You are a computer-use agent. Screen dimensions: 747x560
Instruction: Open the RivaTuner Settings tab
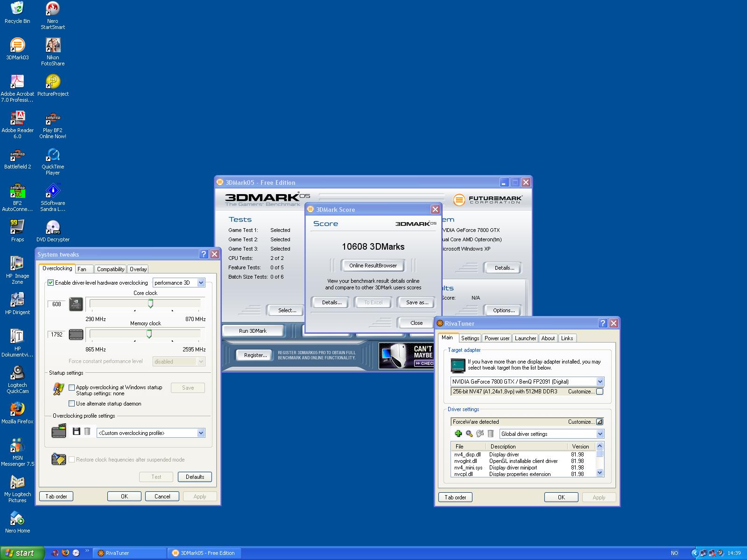[470, 338]
